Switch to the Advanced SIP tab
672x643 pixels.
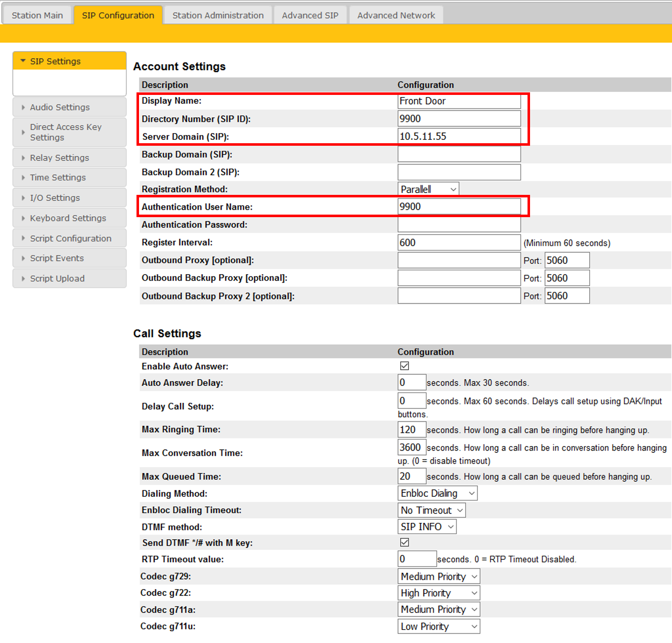point(310,16)
